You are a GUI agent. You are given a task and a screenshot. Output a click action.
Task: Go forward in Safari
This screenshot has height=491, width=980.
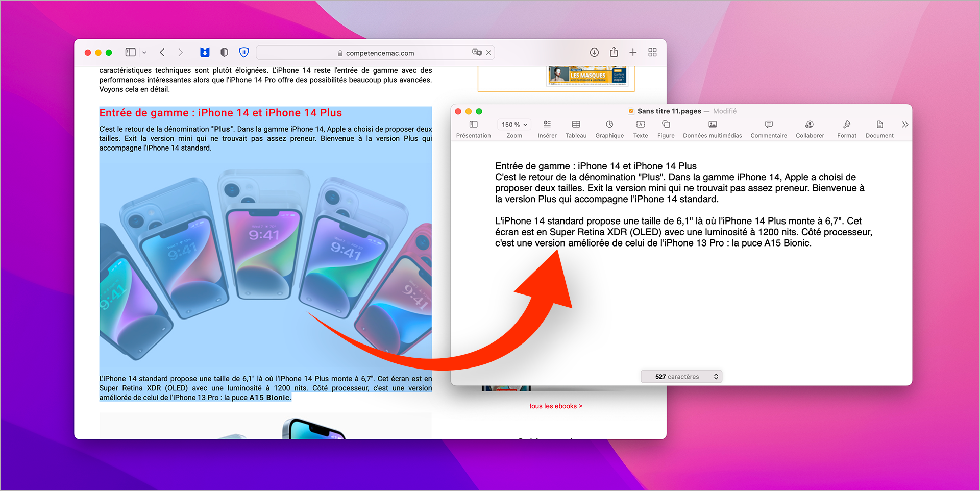tap(180, 52)
